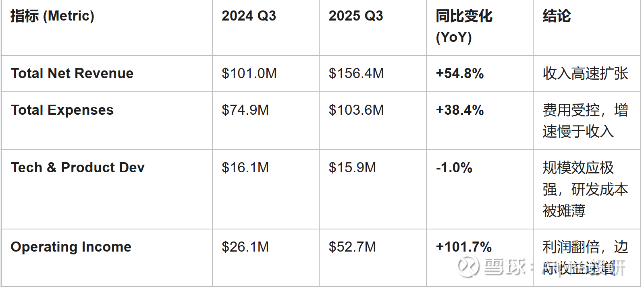Image resolution: width=644 pixels, height=287 pixels.
Task: Select the -1.0% YoY value
Action: click(x=454, y=167)
